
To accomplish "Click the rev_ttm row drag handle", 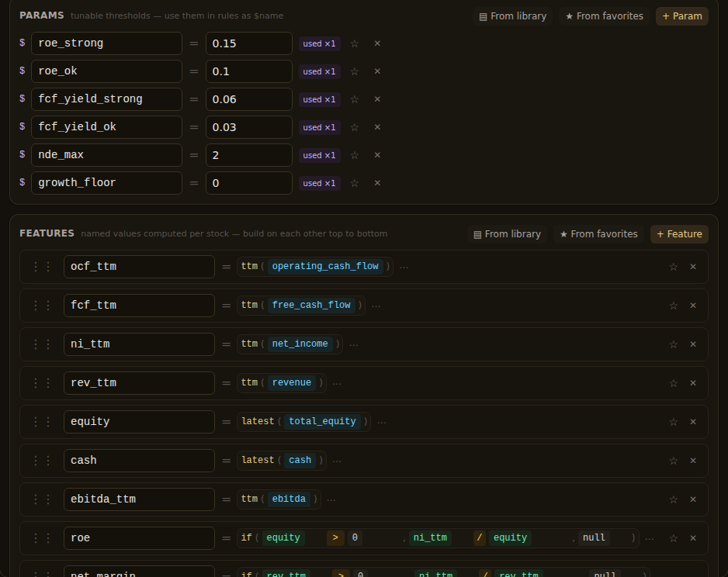I will [42, 383].
